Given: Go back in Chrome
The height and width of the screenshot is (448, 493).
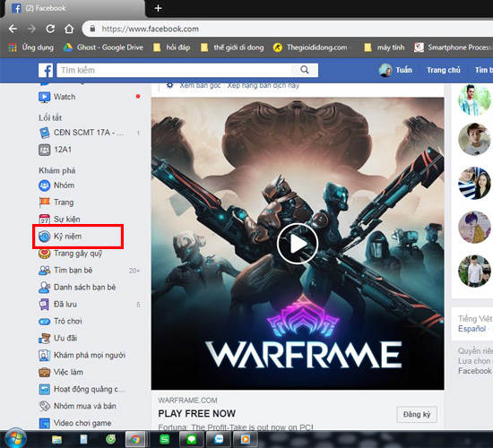Looking at the screenshot, I should coord(13,29).
